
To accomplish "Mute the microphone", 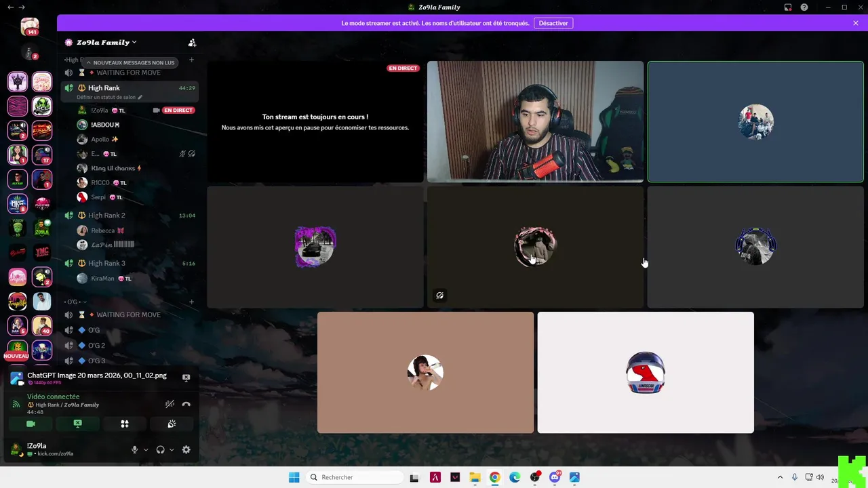I will [134, 449].
